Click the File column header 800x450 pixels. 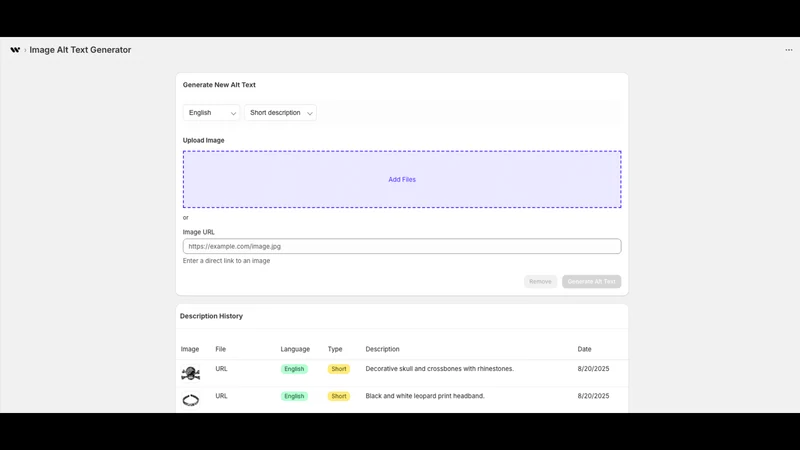click(x=220, y=349)
